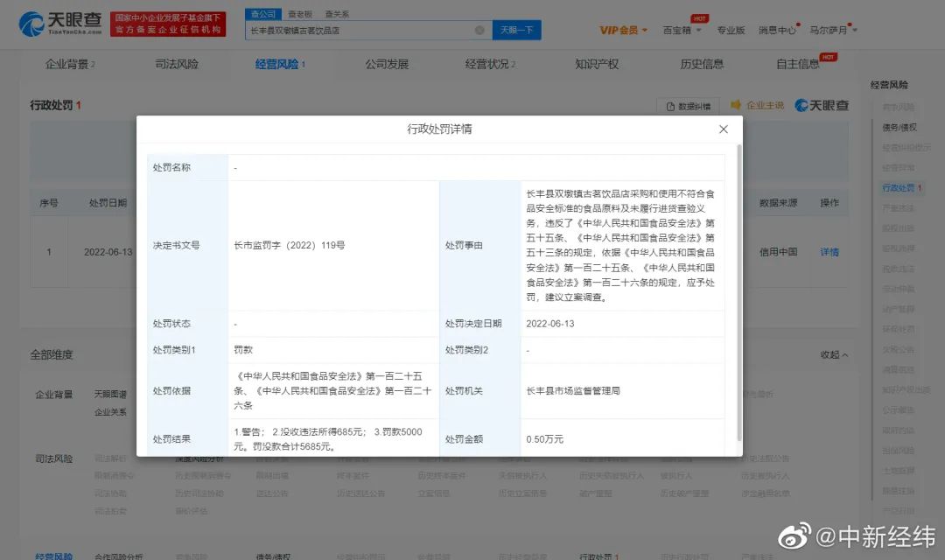Open 消息中心 notifications
945x560 pixels.
tap(776, 30)
